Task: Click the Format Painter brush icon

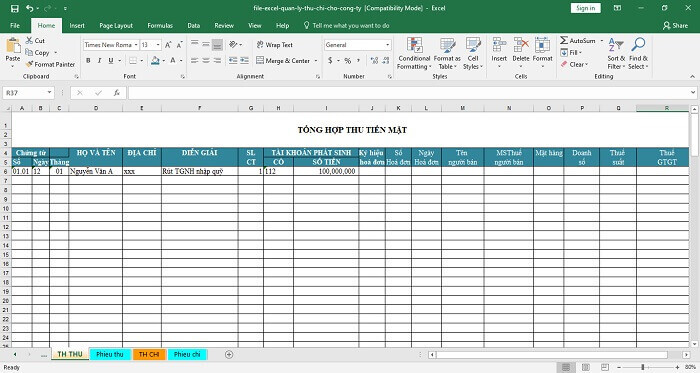Action: (29, 64)
